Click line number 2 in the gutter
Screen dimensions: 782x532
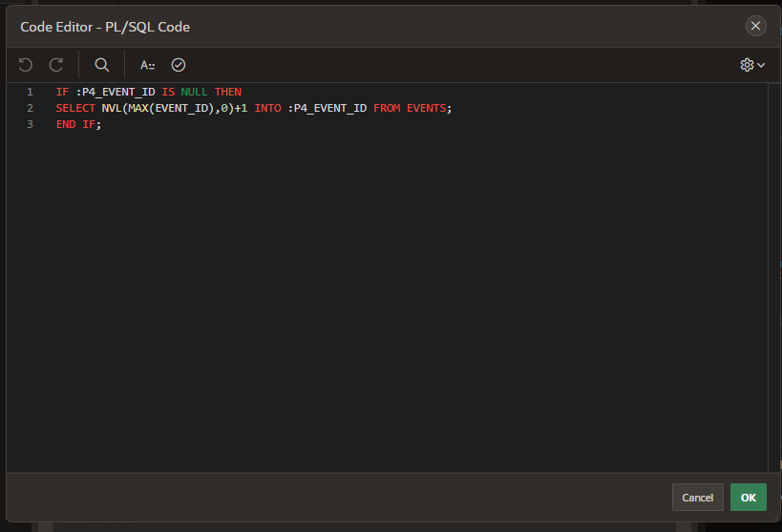click(x=30, y=108)
